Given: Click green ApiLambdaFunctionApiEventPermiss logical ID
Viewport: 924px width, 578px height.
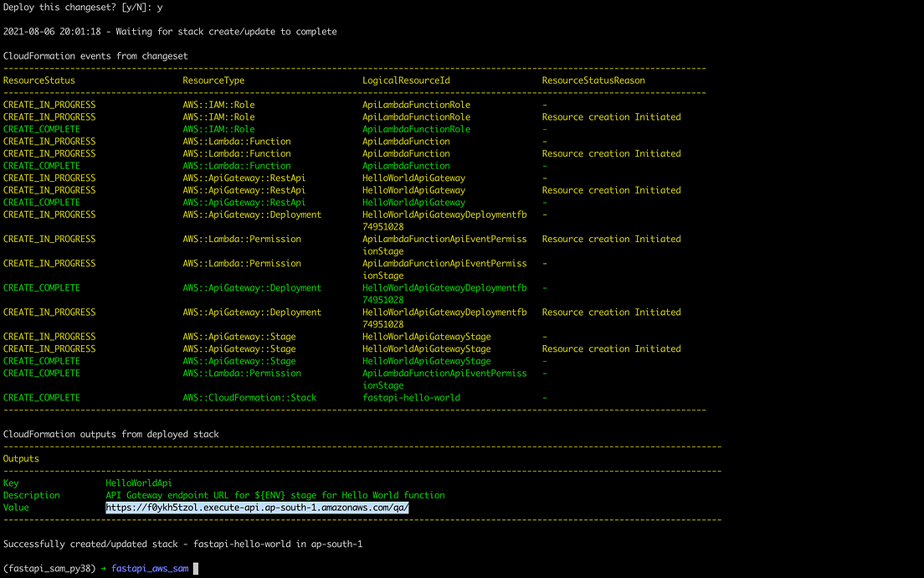Looking at the screenshot, I should point(444,379).
